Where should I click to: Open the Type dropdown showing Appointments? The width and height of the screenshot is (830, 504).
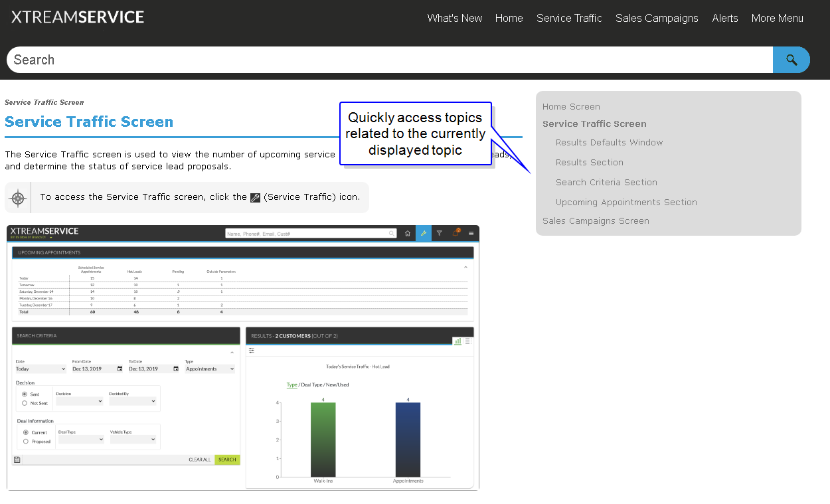tap(210, 369)
